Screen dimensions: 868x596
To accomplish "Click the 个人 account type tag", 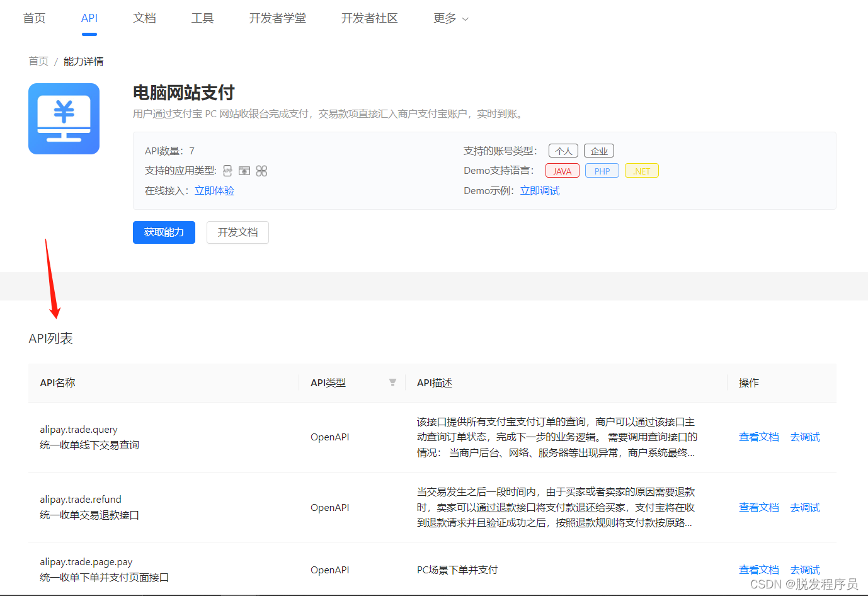I will pyautogui.click(x=563, y=151).
